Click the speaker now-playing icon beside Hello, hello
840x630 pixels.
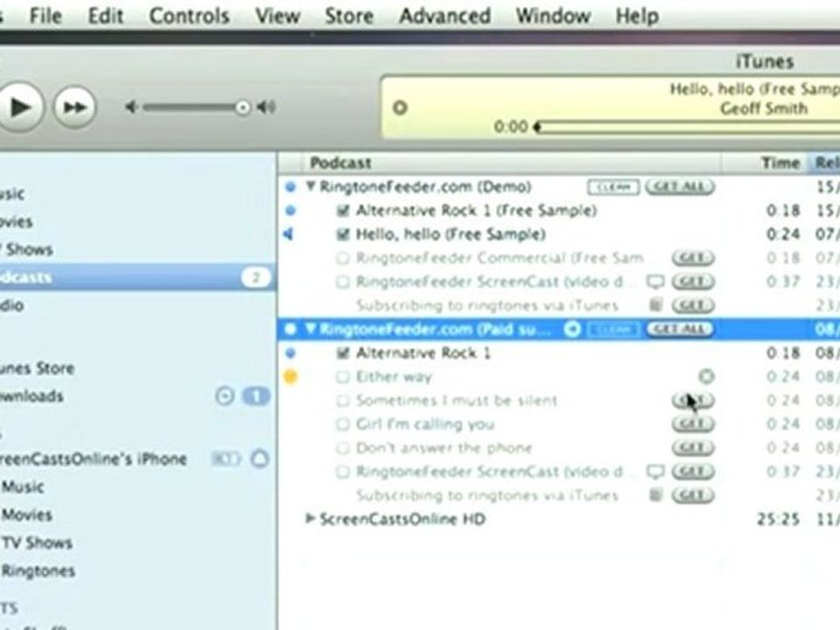(x=289, y=234)
